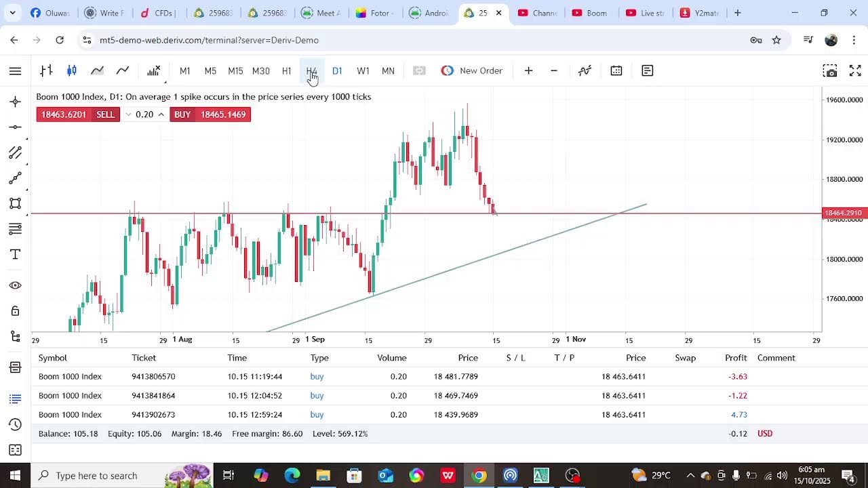Click the address bar URL

tap(209, 40)
